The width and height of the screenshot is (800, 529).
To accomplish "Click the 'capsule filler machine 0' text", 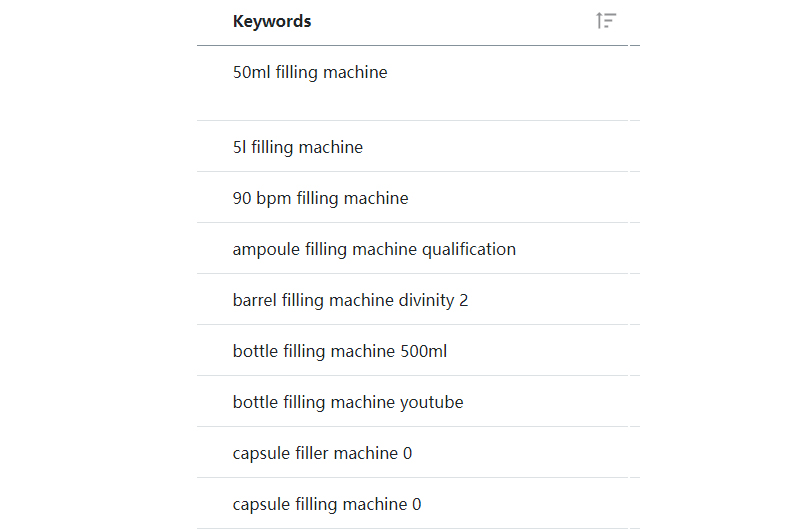I will click(322, 453).
